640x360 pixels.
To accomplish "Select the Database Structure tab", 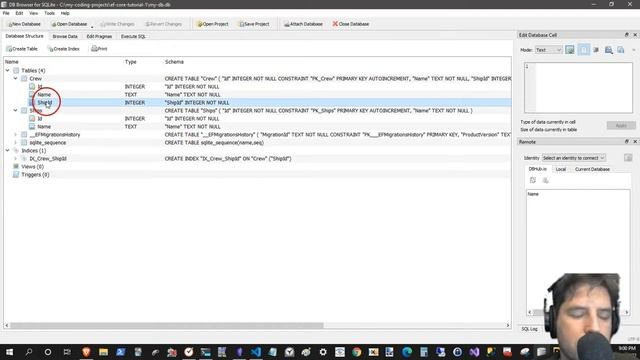I will [x=24, y=36].
